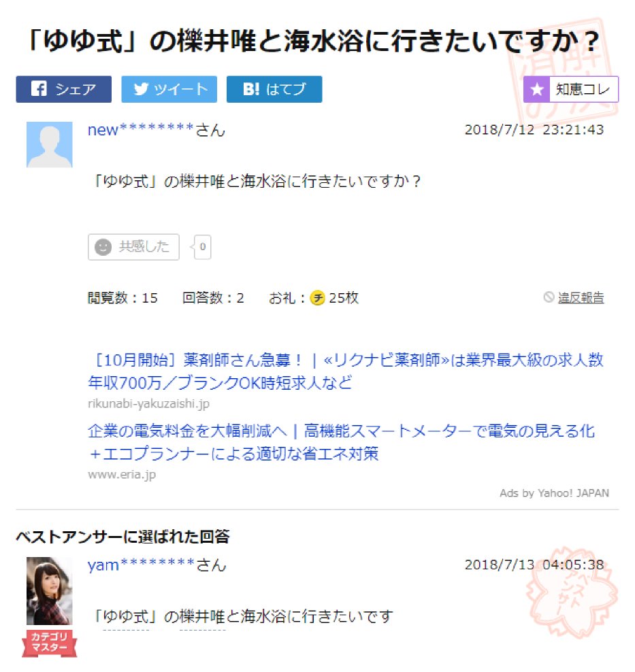Share the question on Facebook via シェア

(63, 89)
